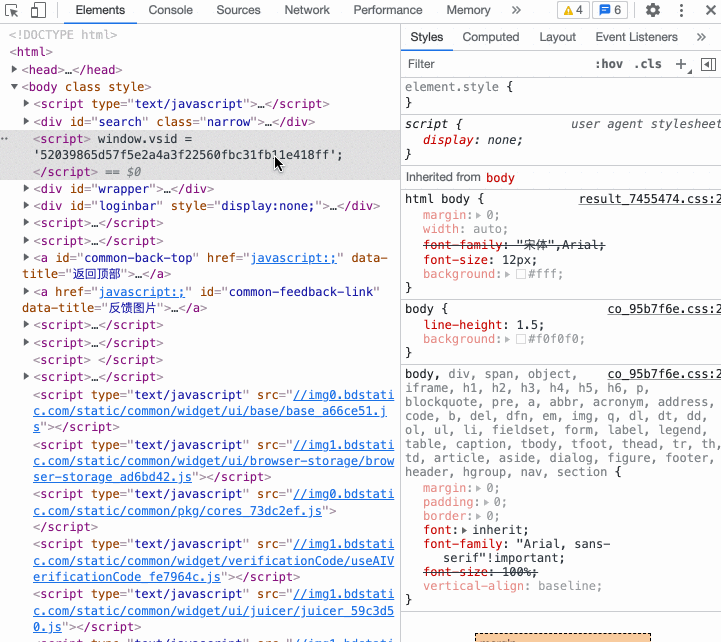Open useAIVerificationCode_fe7964c.js script link
721x642 pixels.
tap(213, 561)
